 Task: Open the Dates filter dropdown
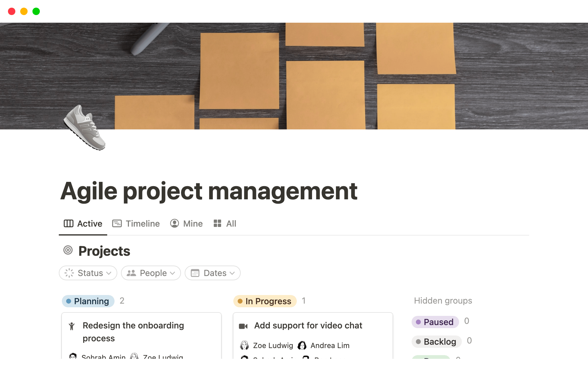click(x=212, y=273)
